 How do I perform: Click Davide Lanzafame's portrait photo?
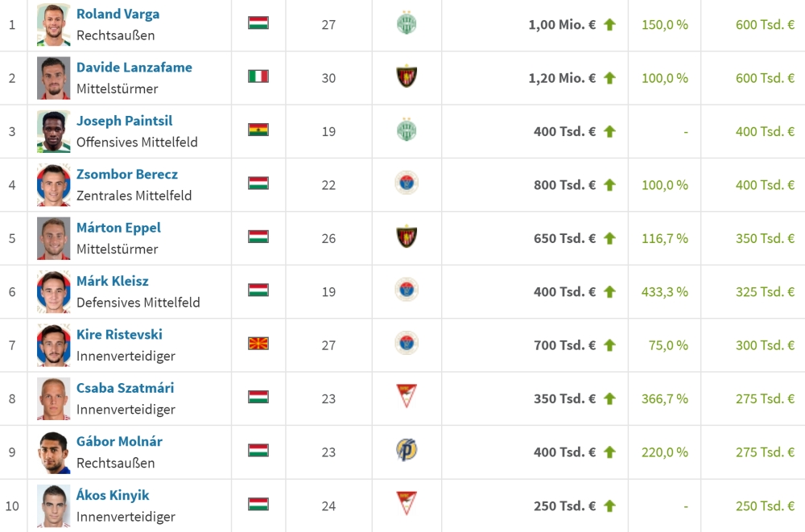click(x=54, y=78)
